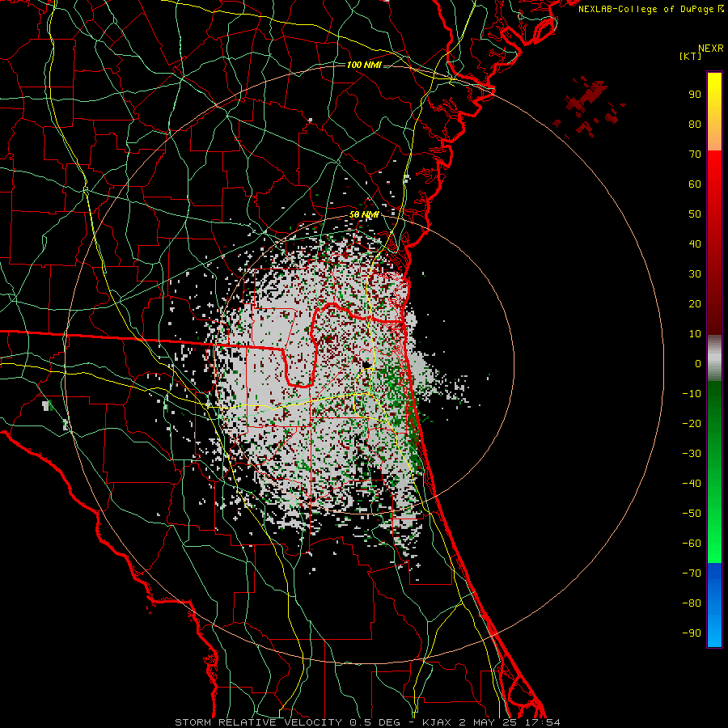Click the NEXR label above the color scale

tap(710, 49)
